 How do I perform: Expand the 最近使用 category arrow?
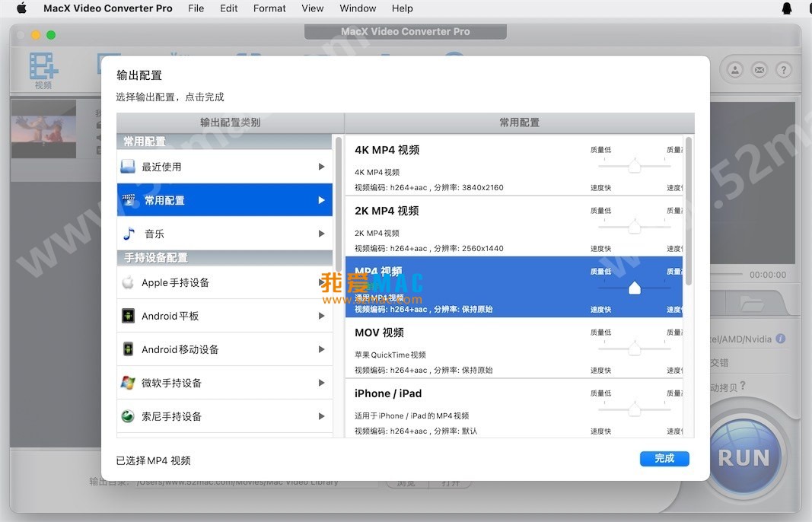pyautogui.click(x=322, y=166)
